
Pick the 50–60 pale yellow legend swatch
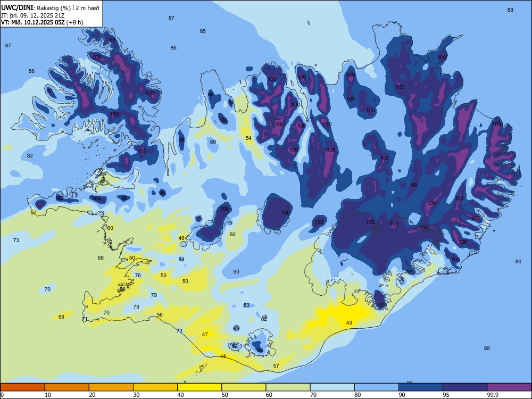244,387
